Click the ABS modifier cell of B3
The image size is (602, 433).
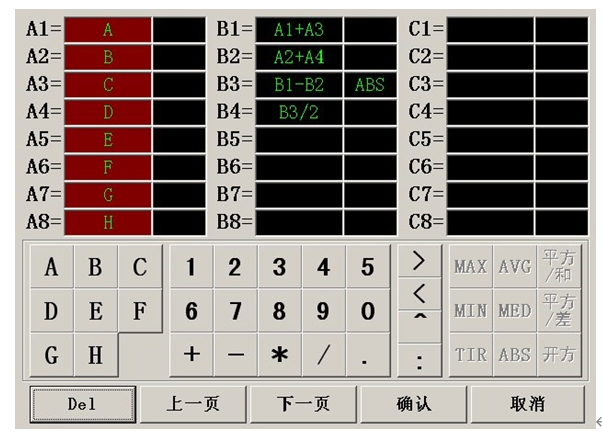pos(370,85)
